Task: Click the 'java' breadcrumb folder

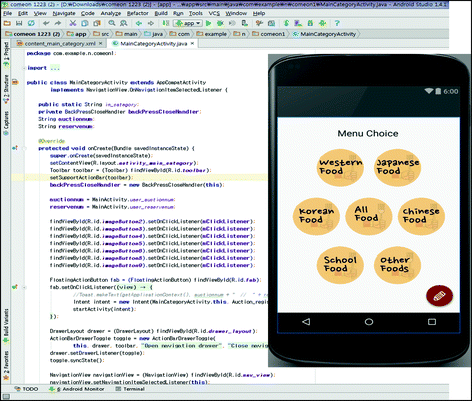Action: pyautogui.click(x=154, y=34)
